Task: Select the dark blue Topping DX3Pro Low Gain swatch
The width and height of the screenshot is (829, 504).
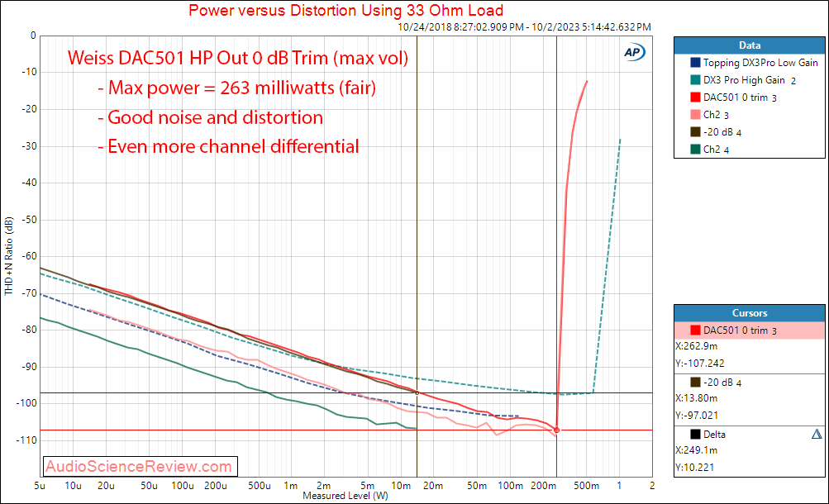Action: tap(695, 62)
